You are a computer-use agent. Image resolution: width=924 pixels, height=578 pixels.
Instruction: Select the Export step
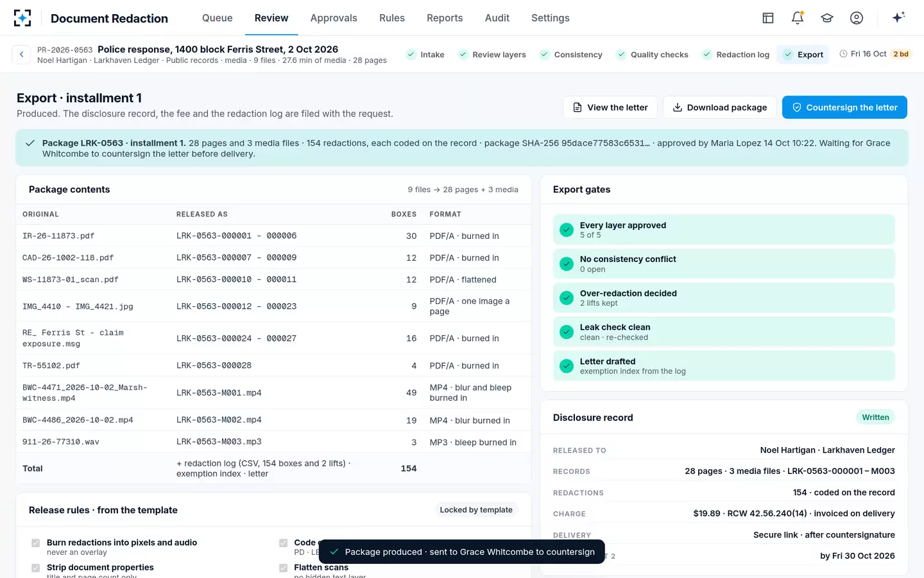803,55
